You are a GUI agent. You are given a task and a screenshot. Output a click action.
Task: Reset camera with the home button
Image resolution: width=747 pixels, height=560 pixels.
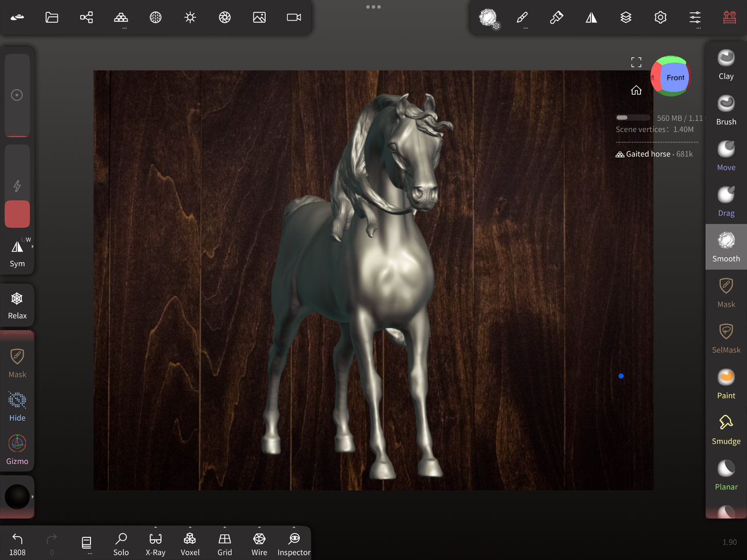pos(636,90)
